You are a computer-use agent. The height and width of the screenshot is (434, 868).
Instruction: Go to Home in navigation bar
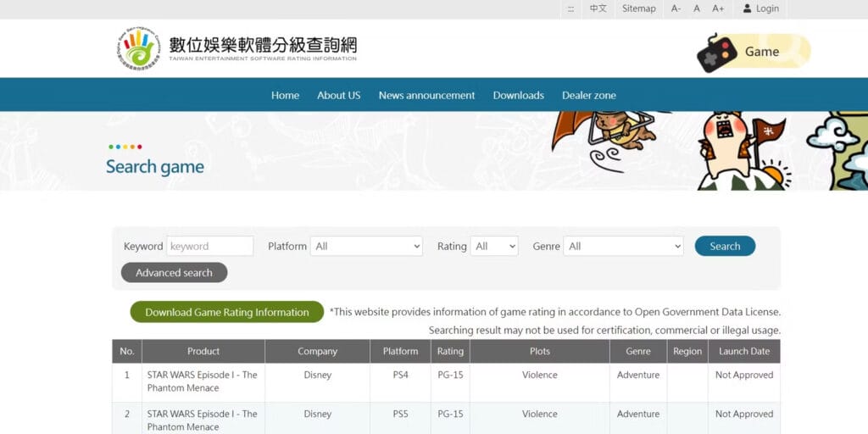(285, 95)
